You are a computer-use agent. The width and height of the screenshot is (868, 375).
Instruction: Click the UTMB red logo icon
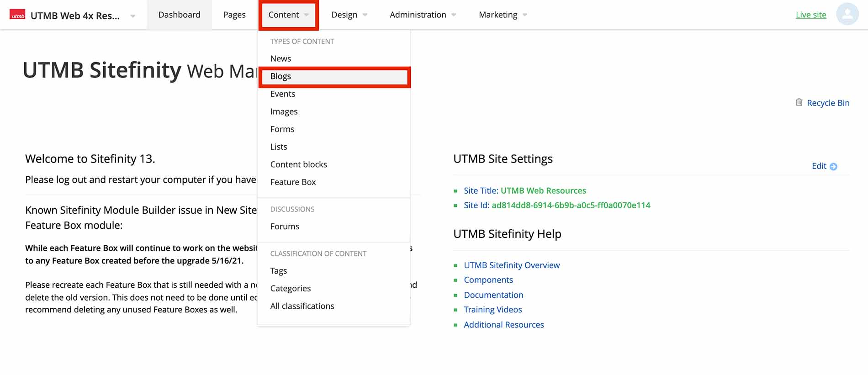click(x=17, y=15)
